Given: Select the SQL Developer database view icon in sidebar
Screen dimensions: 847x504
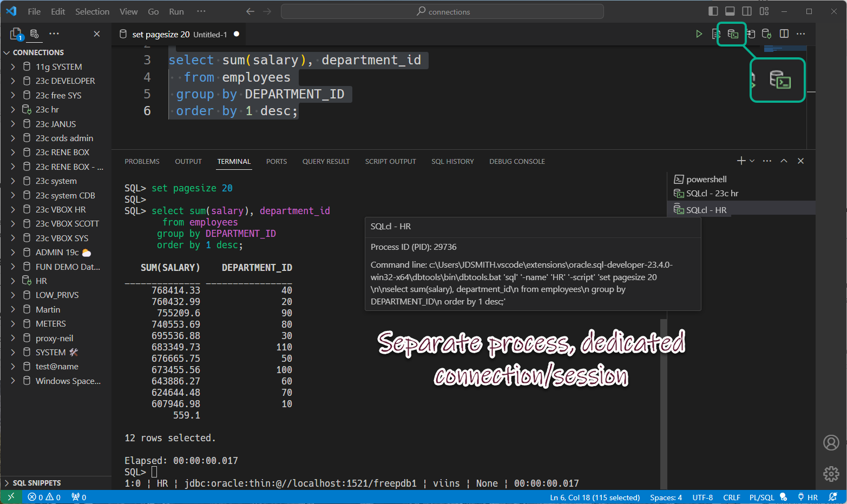Looking at the screenshot, I should [34, 34].
